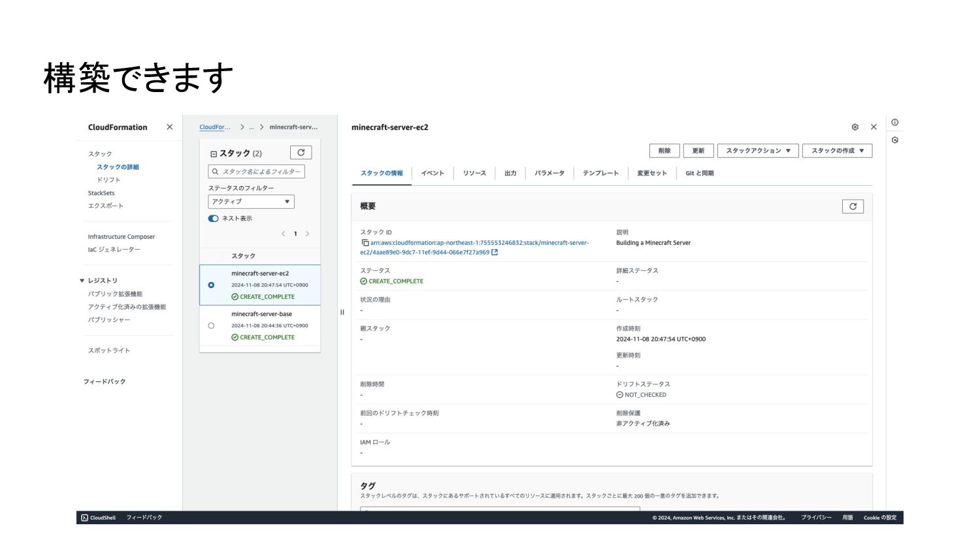Click フィードバック in the footer bar

tap(144, 518)
